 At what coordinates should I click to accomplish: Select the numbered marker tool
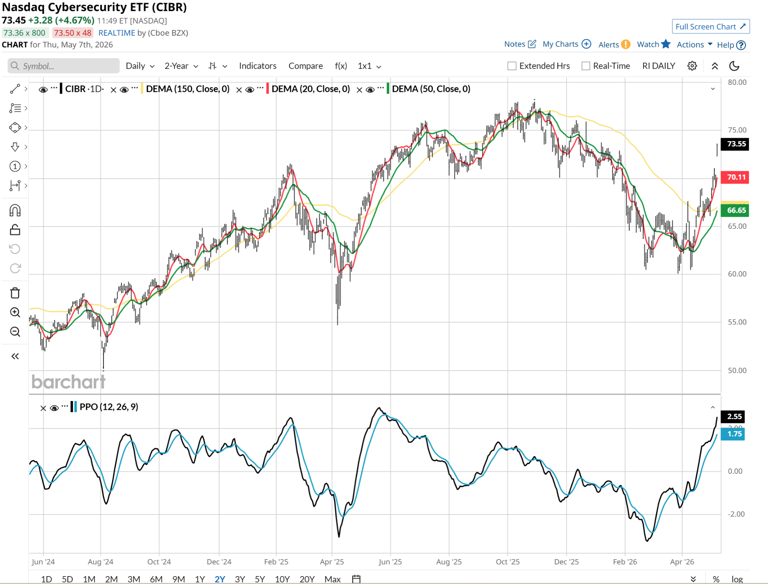coord(15,167)
